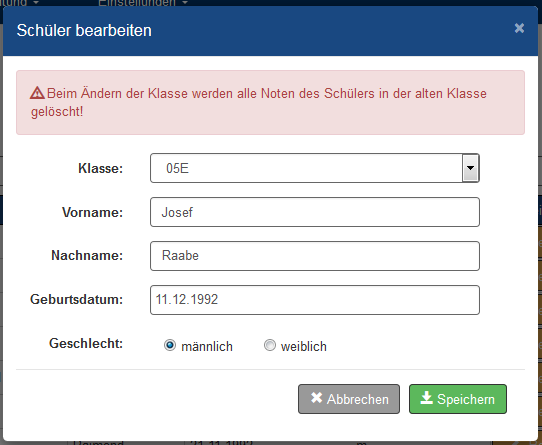Click the Nachname field containing Raabe
This screenshot has height=445, width=542.
315,256
